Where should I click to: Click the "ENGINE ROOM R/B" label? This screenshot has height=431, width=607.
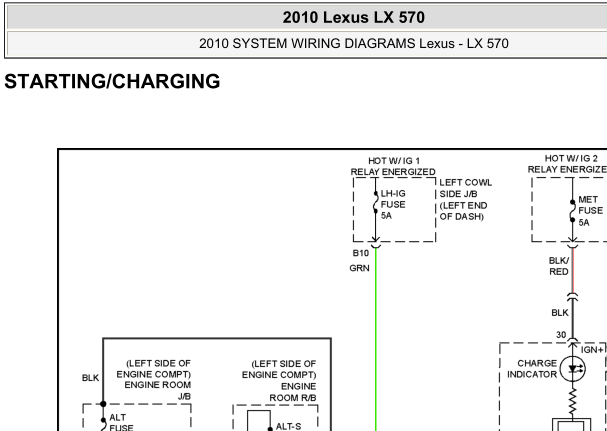pos(293,392)
